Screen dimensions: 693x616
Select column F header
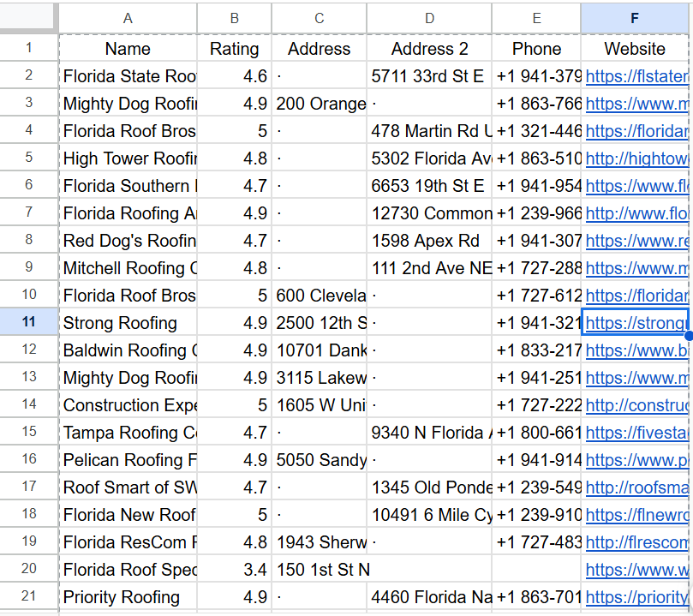tap(634, 17)
